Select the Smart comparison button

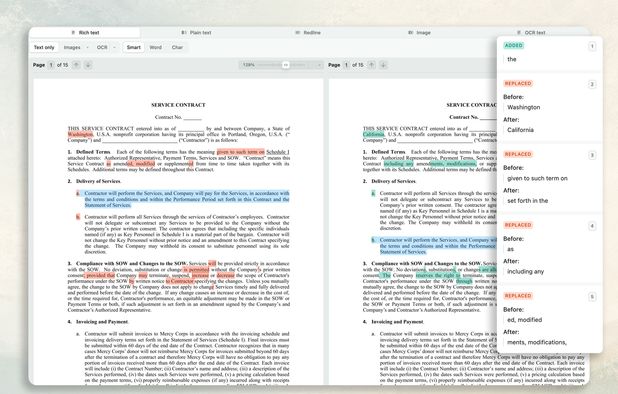pos(134,47)
